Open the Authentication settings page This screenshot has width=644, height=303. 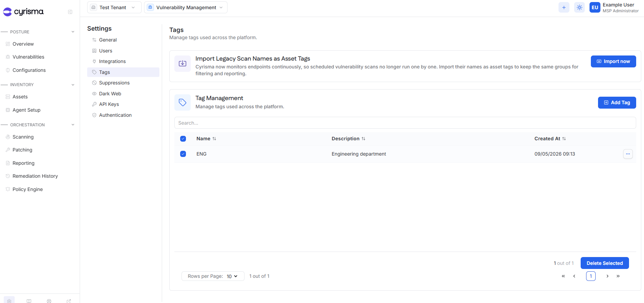[123, 115]
